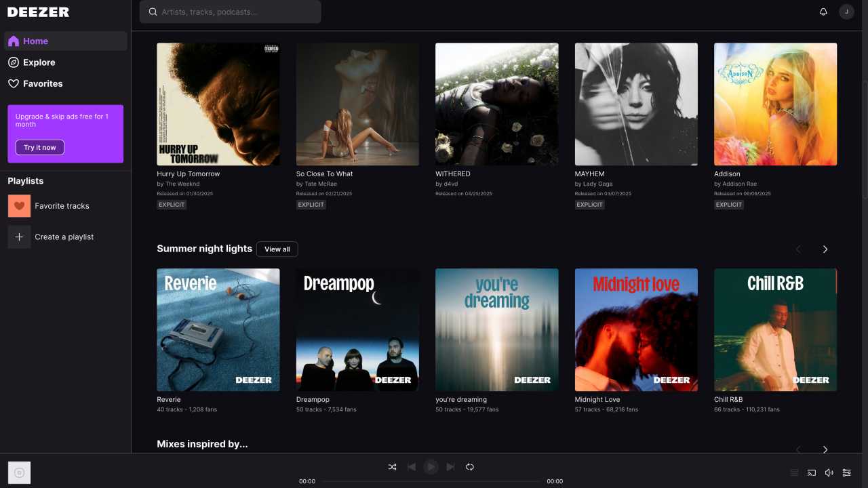Open the Explore menu item
Image resolution: width=868 pixels, height=488 pixels.
click(66, 62)
